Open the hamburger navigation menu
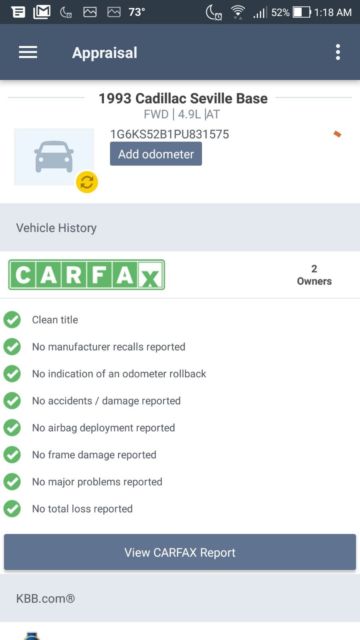The height and width of the screenshot is (640, 360). pos(28,52)
